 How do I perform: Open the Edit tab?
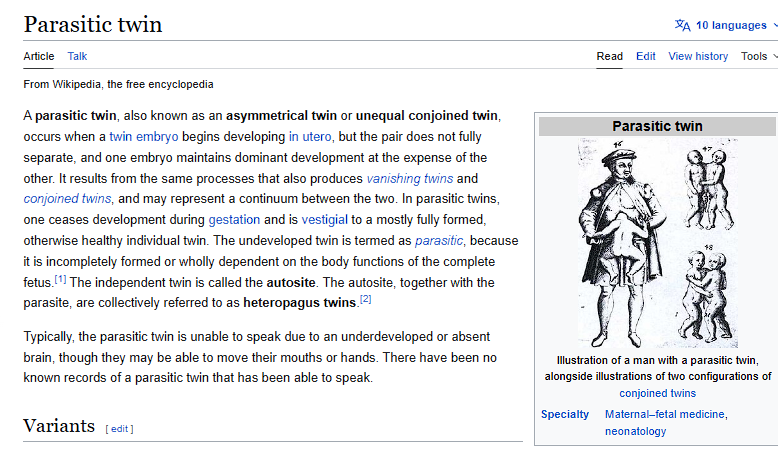point(646,57)
